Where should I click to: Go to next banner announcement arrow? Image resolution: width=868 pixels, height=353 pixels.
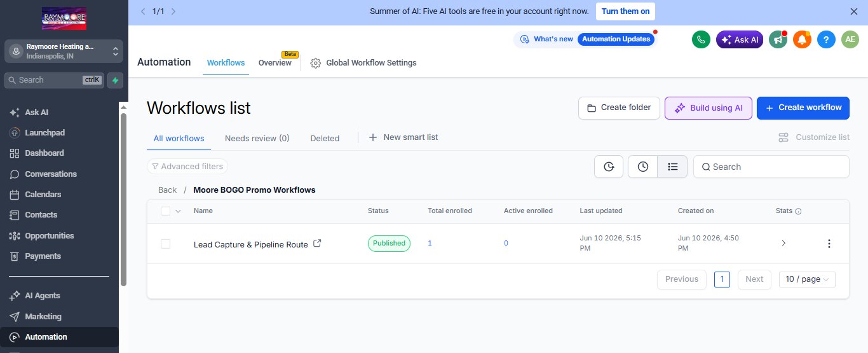[174, 11]
